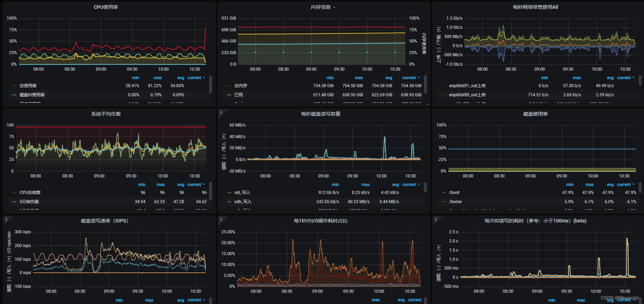
Task: Toggle CPU总核数 series in load legend
Action: coord(30,193)
